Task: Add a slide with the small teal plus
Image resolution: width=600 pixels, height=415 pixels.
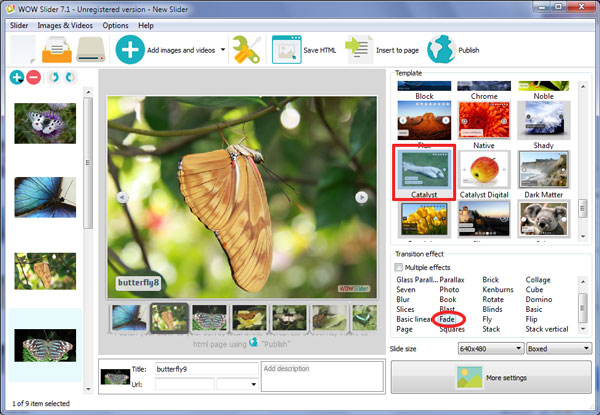Action: (x=17, y=77)
